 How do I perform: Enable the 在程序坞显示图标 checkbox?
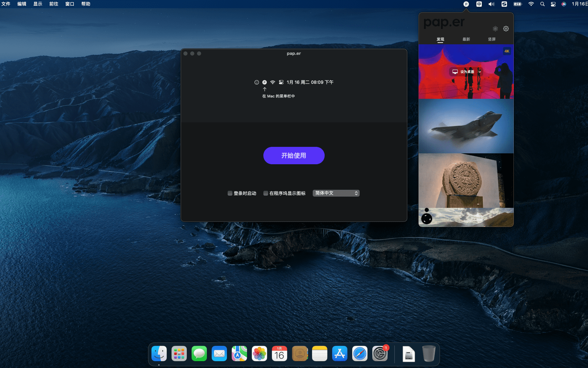[x=266, y=193]
